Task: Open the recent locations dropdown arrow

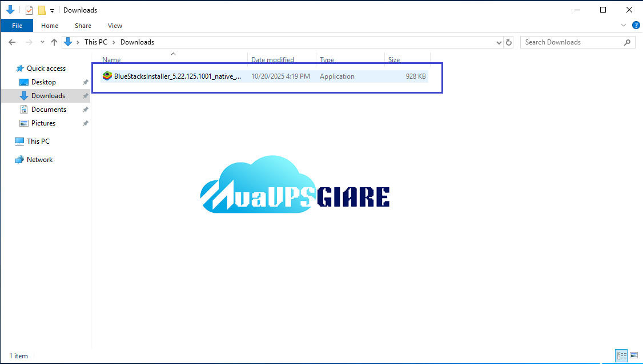Action: pos(42,42)
